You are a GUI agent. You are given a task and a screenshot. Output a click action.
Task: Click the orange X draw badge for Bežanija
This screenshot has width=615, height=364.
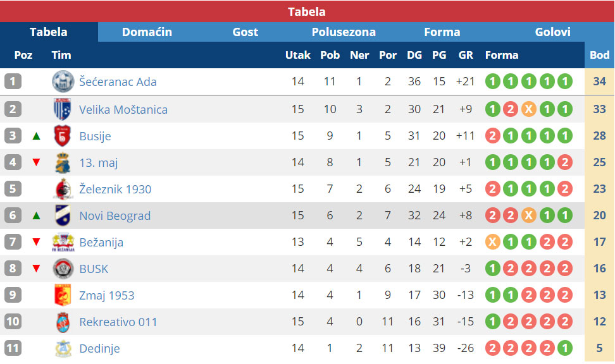coord(493,242)
